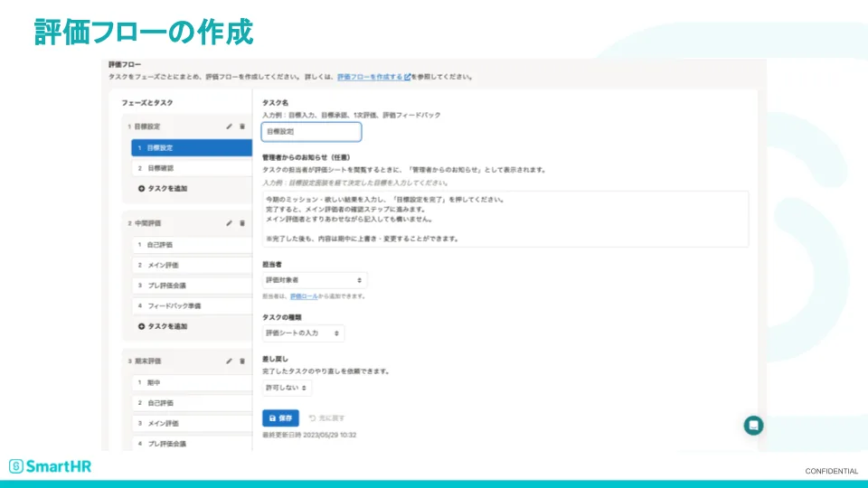
Task: Click the 最終更新日時 2023/05/29 10:32 text
Action: pyautogui.click(x=309, y=436)
